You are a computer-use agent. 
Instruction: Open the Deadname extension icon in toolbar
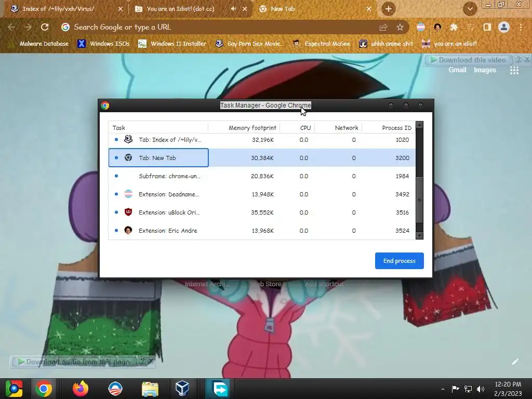pos(421,27)
